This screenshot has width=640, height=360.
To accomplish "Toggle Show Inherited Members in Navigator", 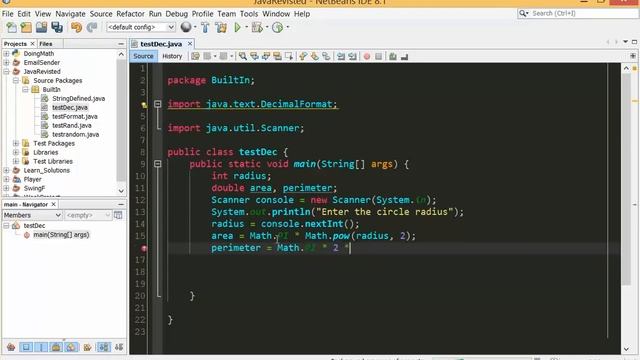I will 11,347.
